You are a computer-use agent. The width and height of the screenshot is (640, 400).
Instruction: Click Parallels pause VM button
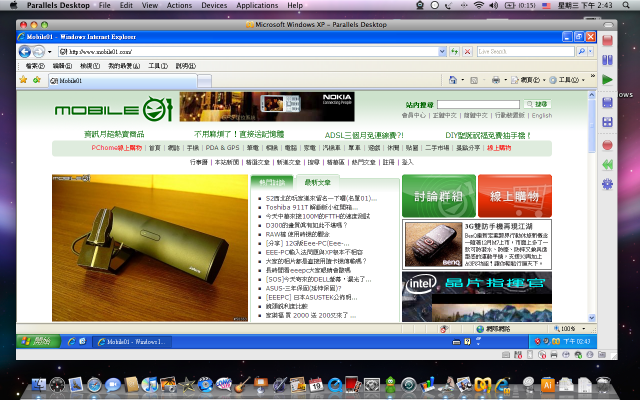607,60
